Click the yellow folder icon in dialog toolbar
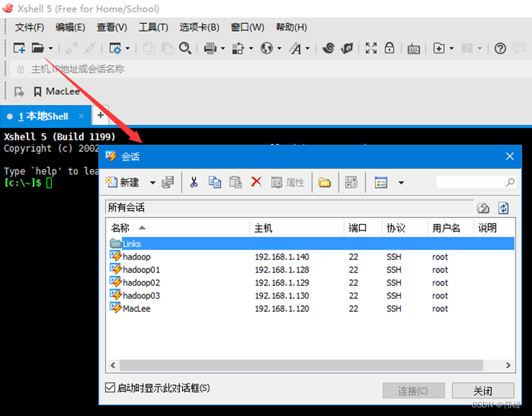This screenshot has width=532, height=416. (x=325, y=183)
